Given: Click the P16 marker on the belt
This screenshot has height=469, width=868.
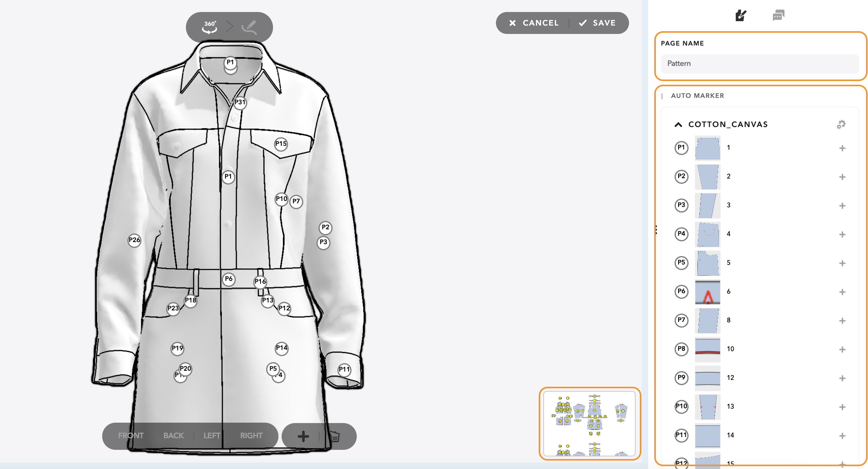Looking at the screenshot, I should pyautogui.click(x=260, y=282).
